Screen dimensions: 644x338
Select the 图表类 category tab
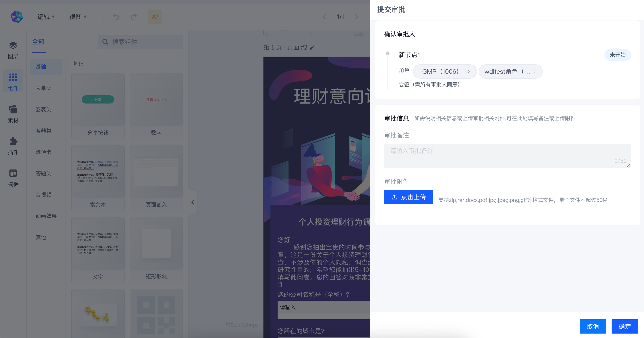[x=44, y=109]
